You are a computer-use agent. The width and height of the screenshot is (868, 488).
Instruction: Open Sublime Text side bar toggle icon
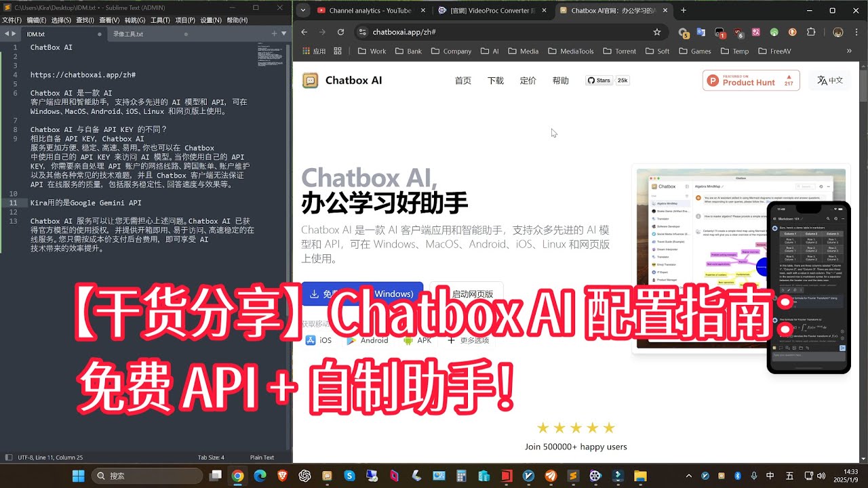pyautogui.click(x=8, y=457)
